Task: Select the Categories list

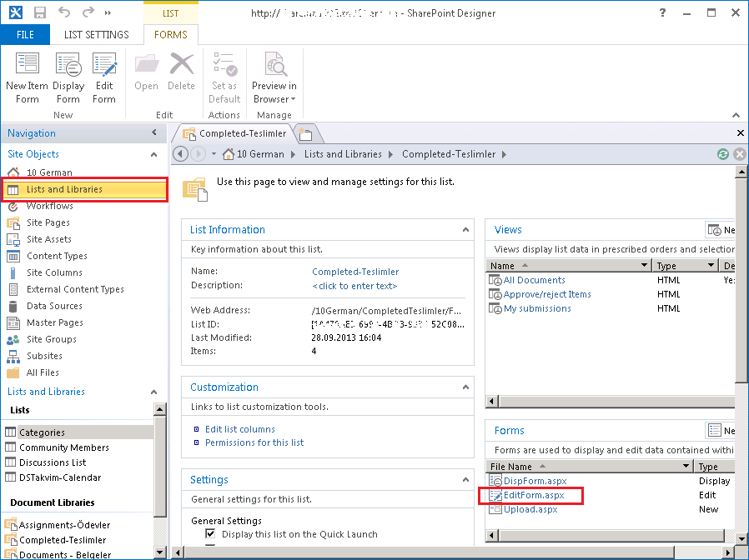Action: tap(78, 432)
